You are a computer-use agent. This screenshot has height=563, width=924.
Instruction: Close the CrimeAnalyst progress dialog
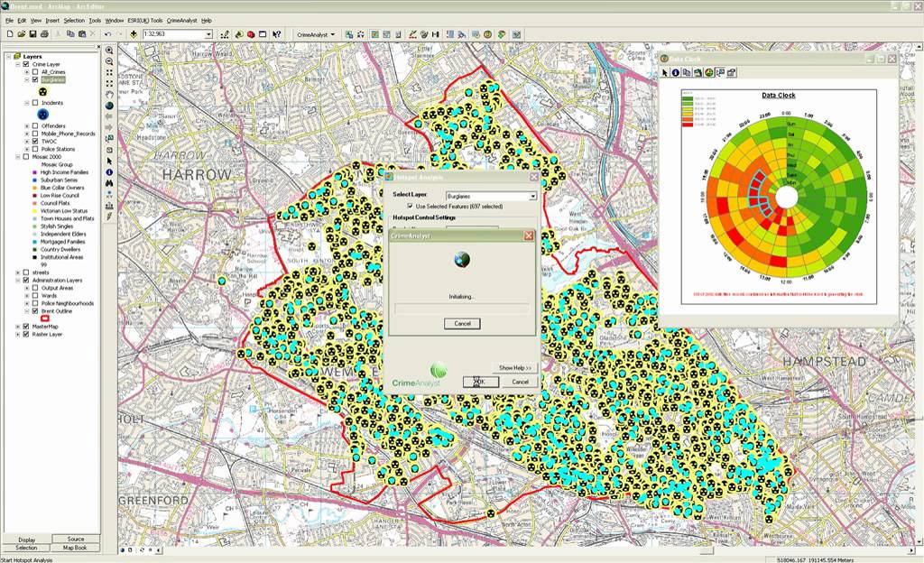(529, 235)
